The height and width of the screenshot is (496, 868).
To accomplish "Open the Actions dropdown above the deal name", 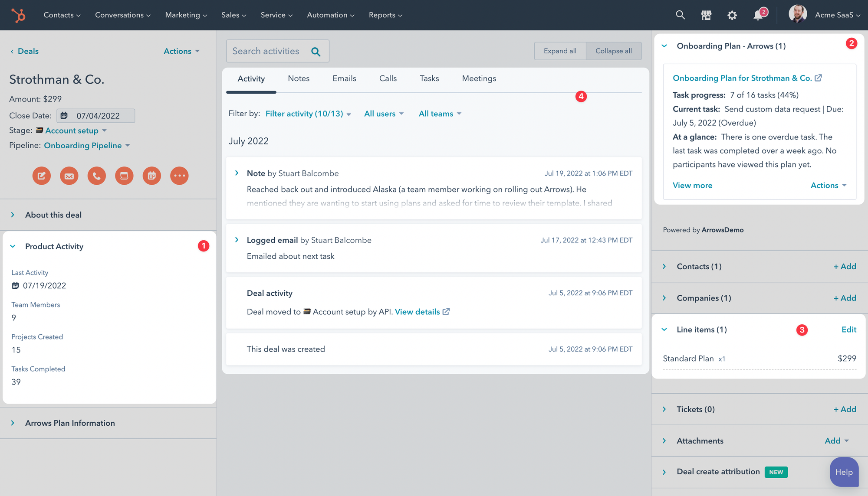I will 181,51.
